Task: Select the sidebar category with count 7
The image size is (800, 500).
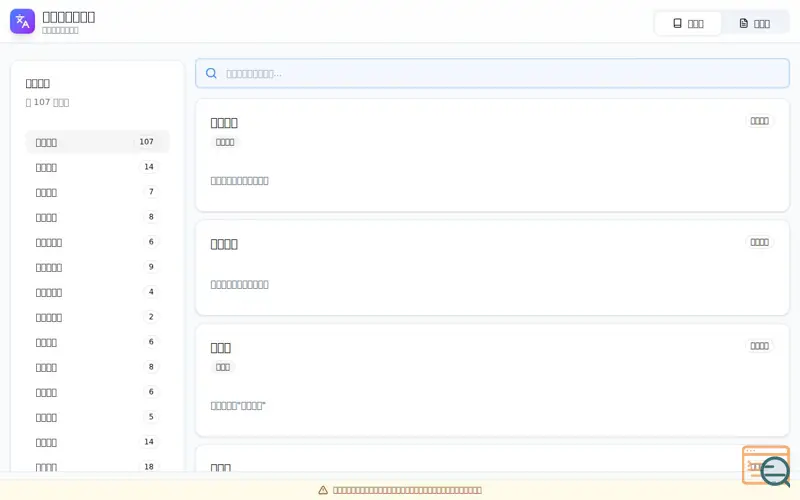Action: pos(97,192)
